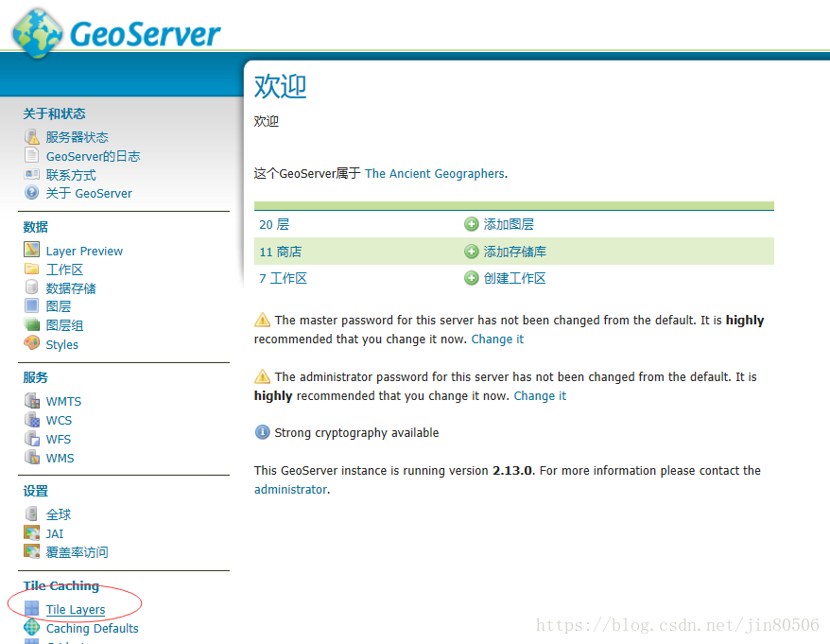
Task: Click Change it for administrator password
Action: coord(540,395)
